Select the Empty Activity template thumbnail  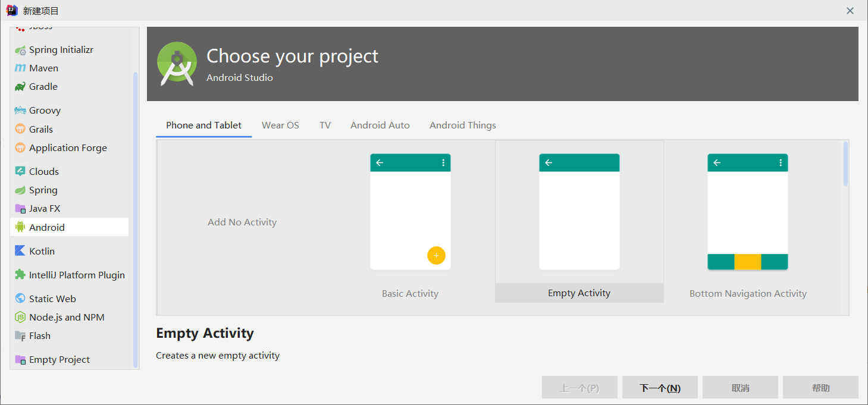point(579,212)
